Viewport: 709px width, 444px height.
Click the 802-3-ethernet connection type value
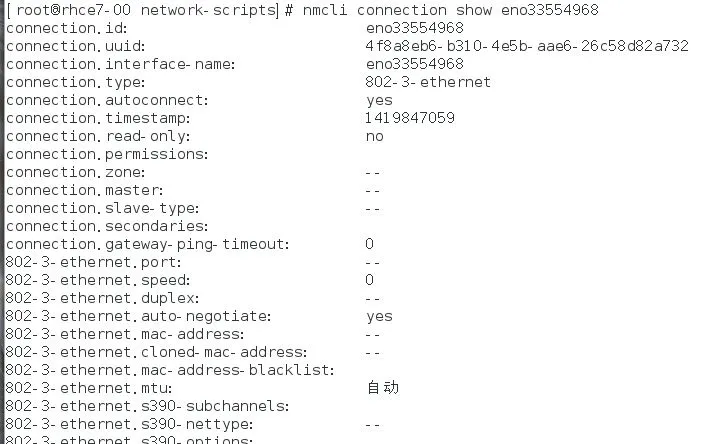(428, 82)
